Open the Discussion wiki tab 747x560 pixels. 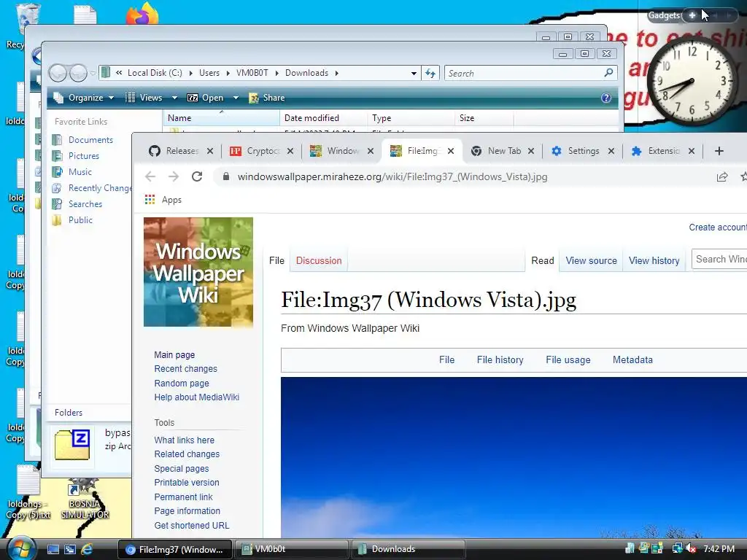[x=319, y=260]
